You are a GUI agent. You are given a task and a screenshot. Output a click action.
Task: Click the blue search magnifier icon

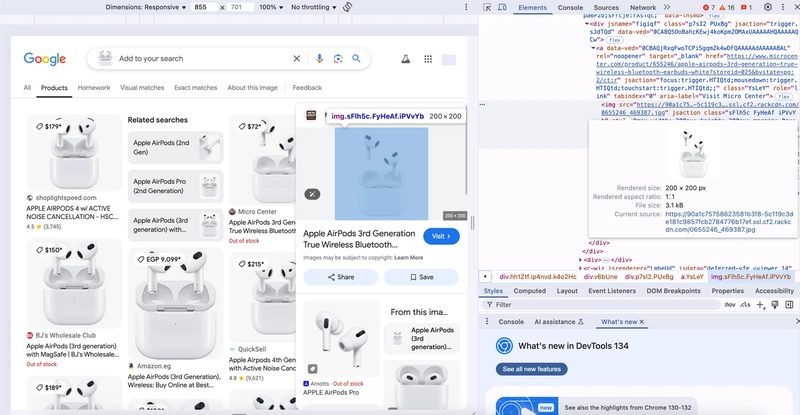(356, 59)
